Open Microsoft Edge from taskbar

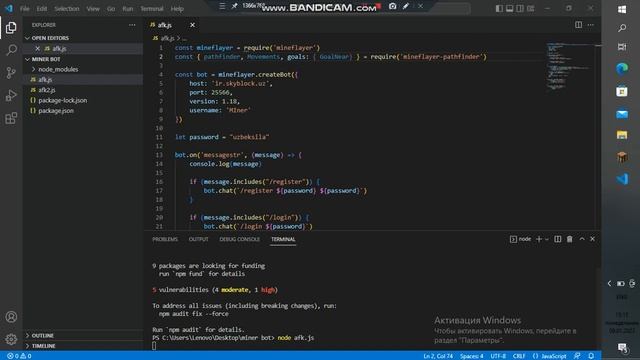[622, 69]
